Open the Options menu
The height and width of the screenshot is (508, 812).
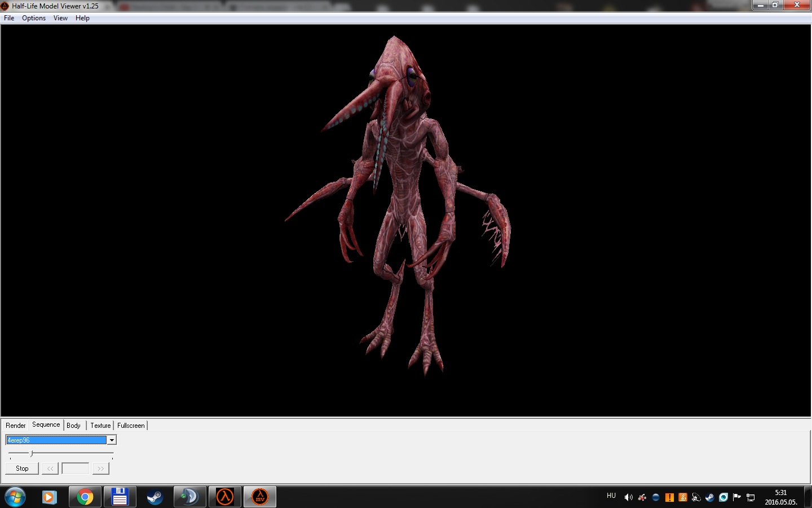[34, 18]
